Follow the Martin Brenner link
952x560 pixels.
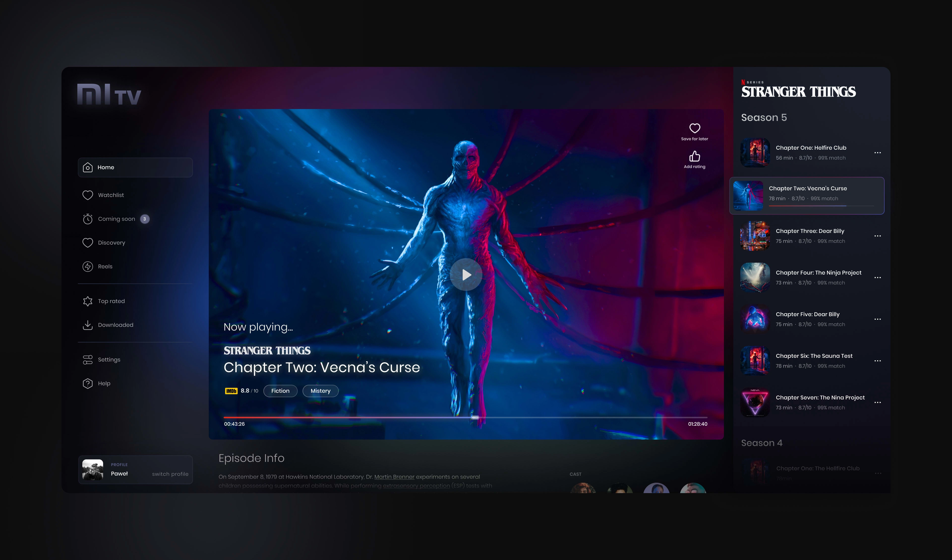coord(394,477)
